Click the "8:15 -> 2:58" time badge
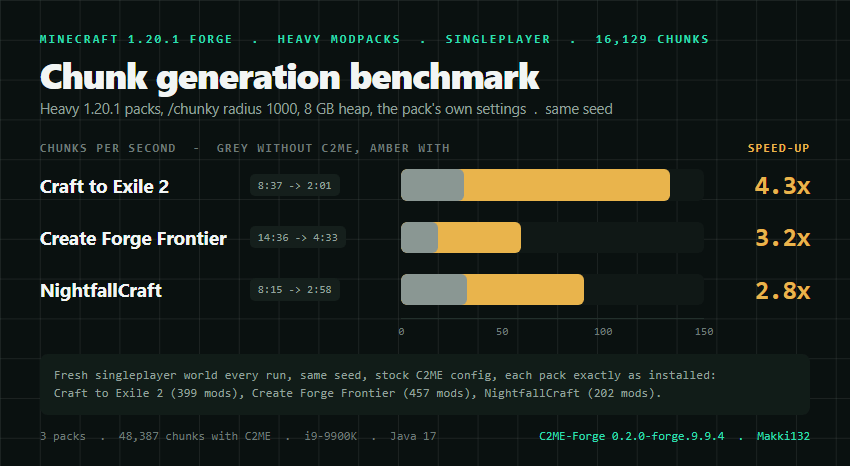This screenshot has height=466, width=850. click(295, 289)
